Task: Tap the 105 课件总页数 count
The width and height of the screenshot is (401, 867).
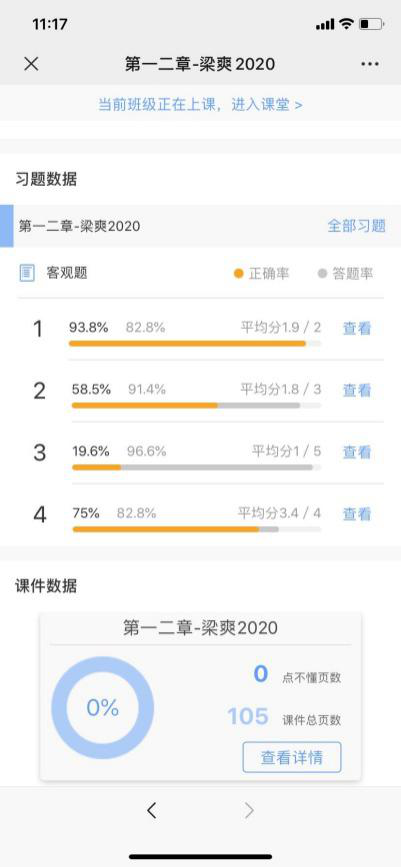Action: tap(248, 717)
